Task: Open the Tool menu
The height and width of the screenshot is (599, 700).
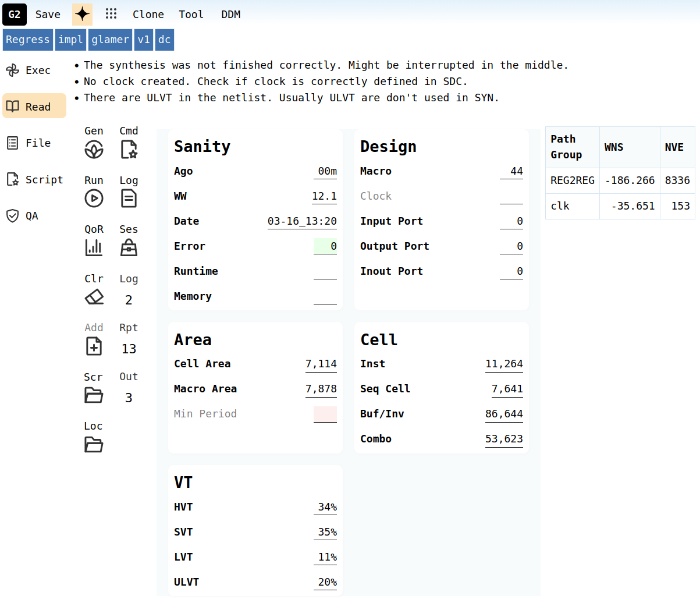Action: (191, 15)
